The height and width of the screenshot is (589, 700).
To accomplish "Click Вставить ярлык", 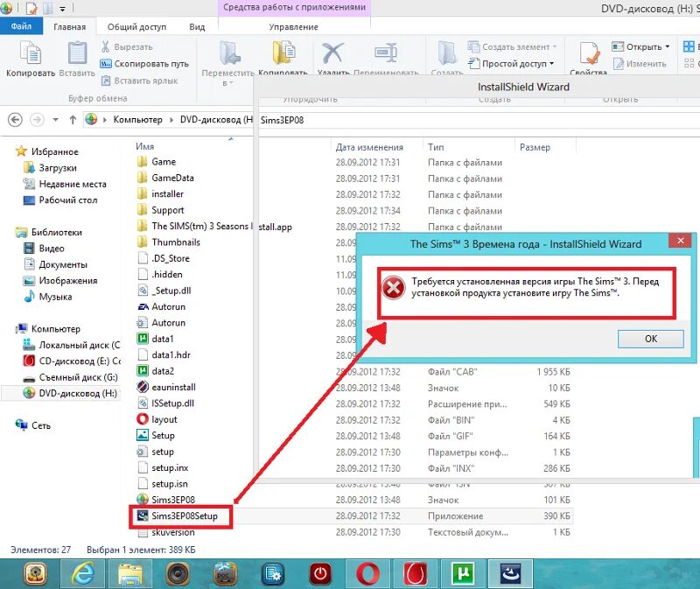I will point(139,81).
